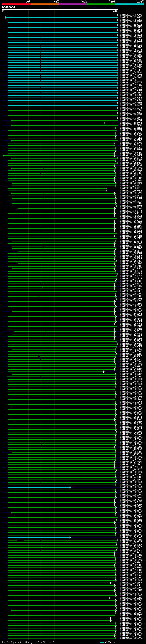146x644 pixels.
Task: Click arrowhead ending the UniRef100_B5YNM6 alignment
Action: coord(117,344)
